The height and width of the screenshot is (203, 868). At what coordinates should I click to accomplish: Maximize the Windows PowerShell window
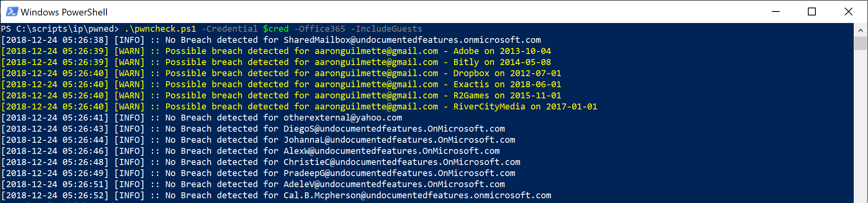click(x=812, y=12)
